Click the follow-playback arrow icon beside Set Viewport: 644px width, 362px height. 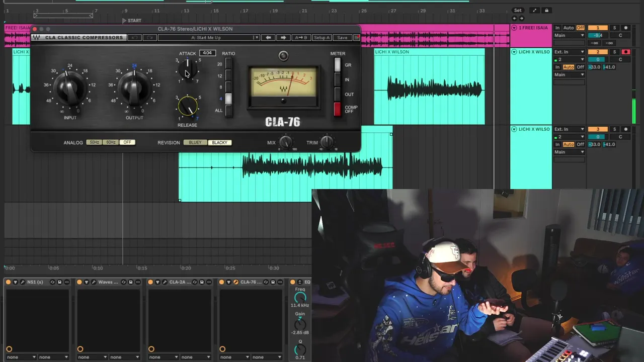click(534, 10)
